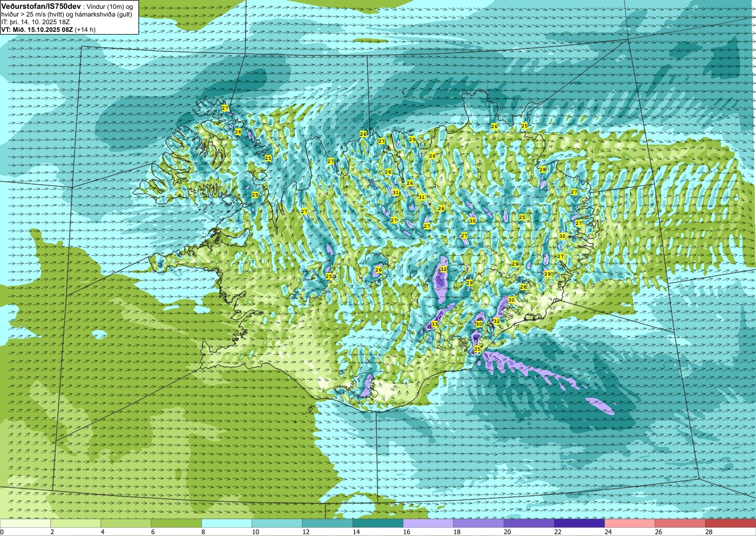Select the pale cyan 8–10 legend swatch
The height and width of the screenshot is (536, 756).
(227, 523)
